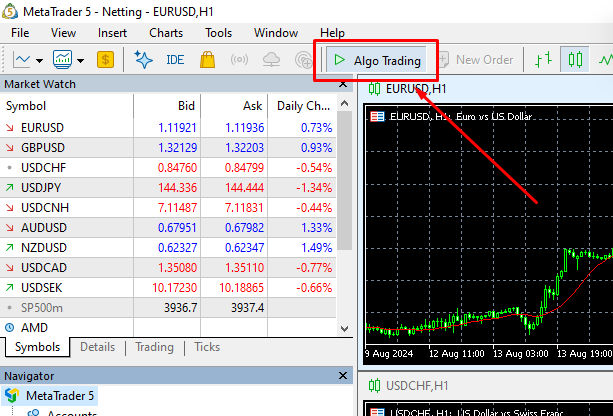Open the VPS cloud hosting icon

(x=271, y=60)
